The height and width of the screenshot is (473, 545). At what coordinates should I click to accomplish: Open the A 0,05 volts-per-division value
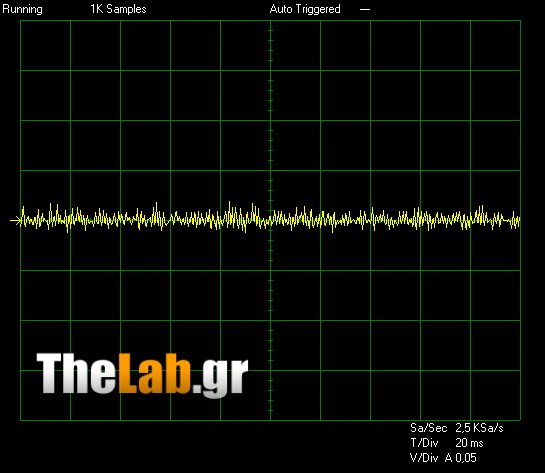(461, 458)
